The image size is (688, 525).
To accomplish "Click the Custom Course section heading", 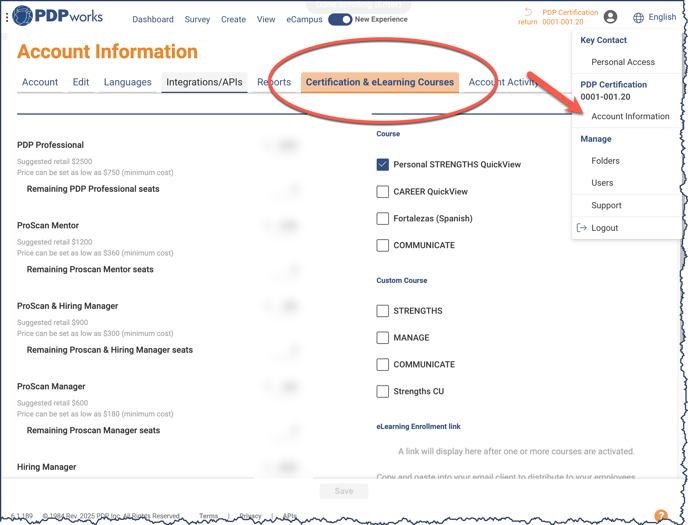I will 402,280.
